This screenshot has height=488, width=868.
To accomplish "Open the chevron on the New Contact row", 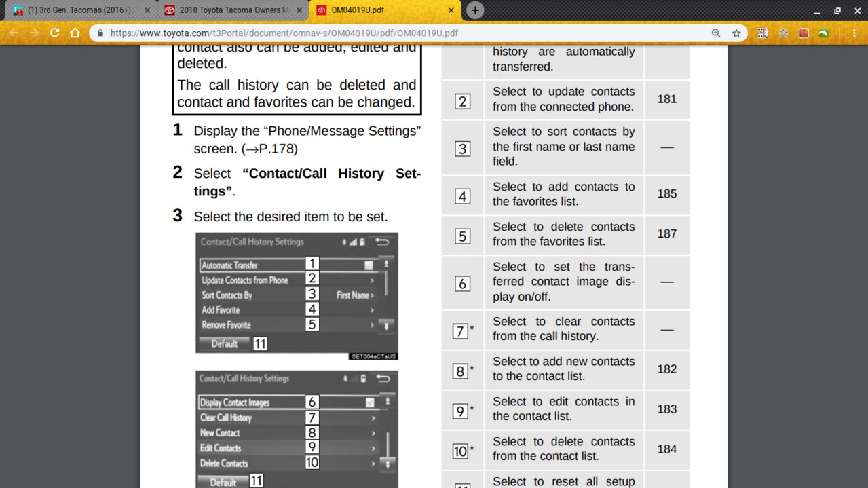I will click(373, 433).
